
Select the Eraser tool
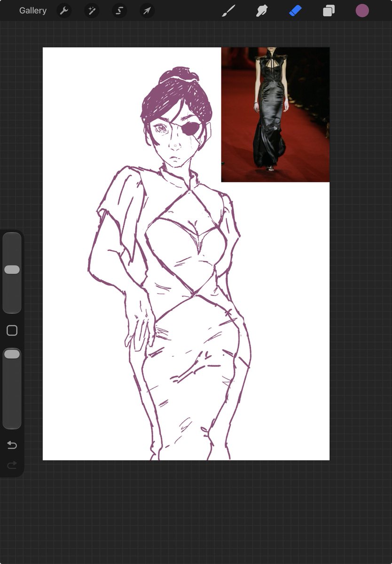[295, 10]
